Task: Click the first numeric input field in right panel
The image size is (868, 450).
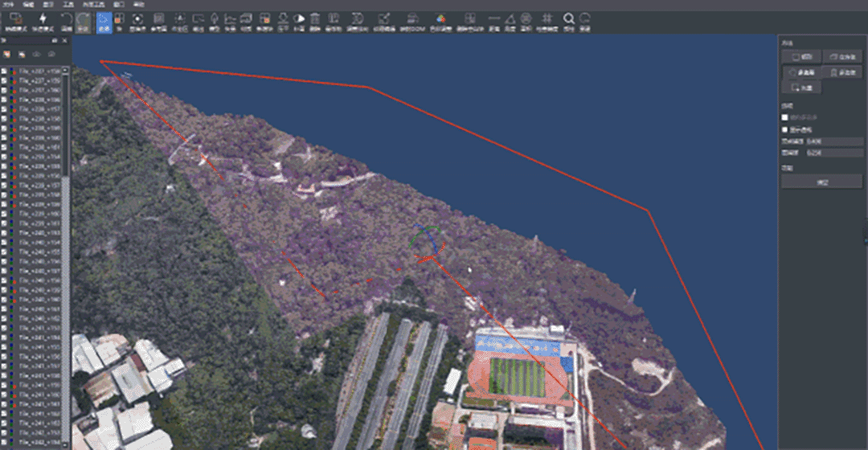Action: (x=822, y=141)
